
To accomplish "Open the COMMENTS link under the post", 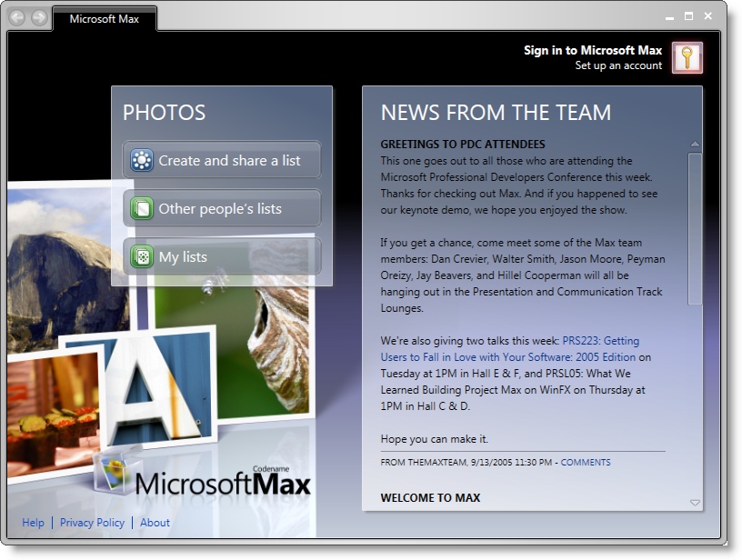I will [x=586, y=463].
